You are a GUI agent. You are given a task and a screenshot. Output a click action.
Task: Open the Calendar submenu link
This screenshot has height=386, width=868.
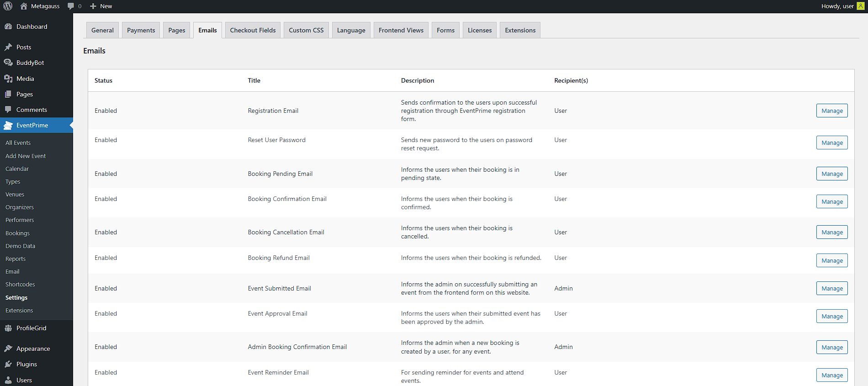(17, 169)
